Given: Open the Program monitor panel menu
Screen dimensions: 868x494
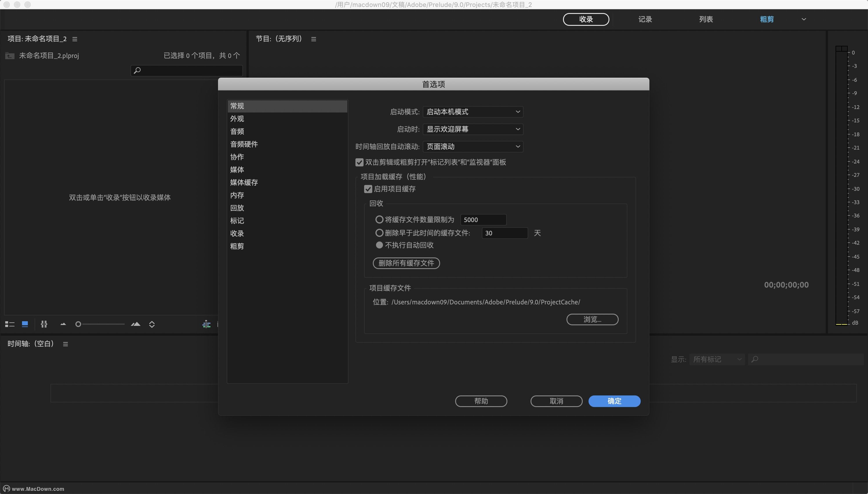Looking at the screenshot, I should [314, 39].
